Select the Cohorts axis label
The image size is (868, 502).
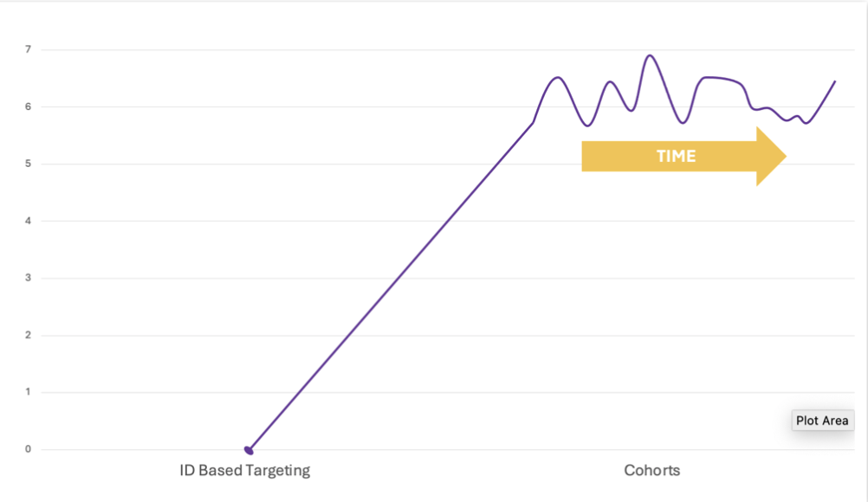[x=651, y=471]
